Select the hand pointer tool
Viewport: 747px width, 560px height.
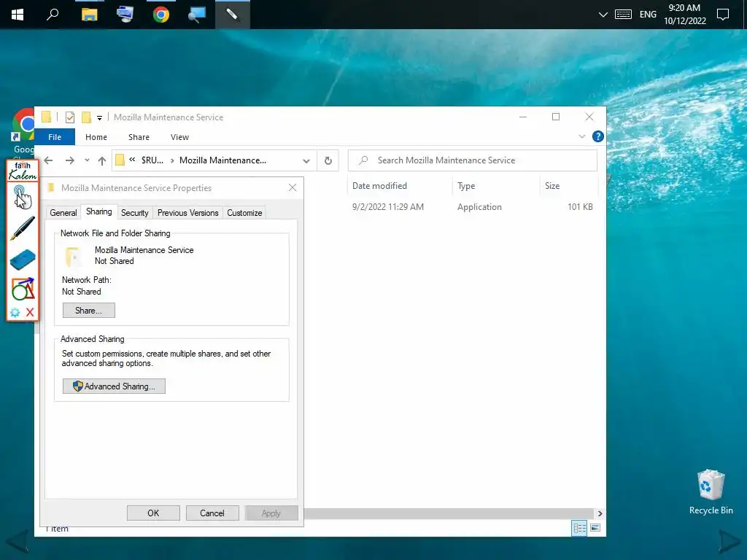22,197
